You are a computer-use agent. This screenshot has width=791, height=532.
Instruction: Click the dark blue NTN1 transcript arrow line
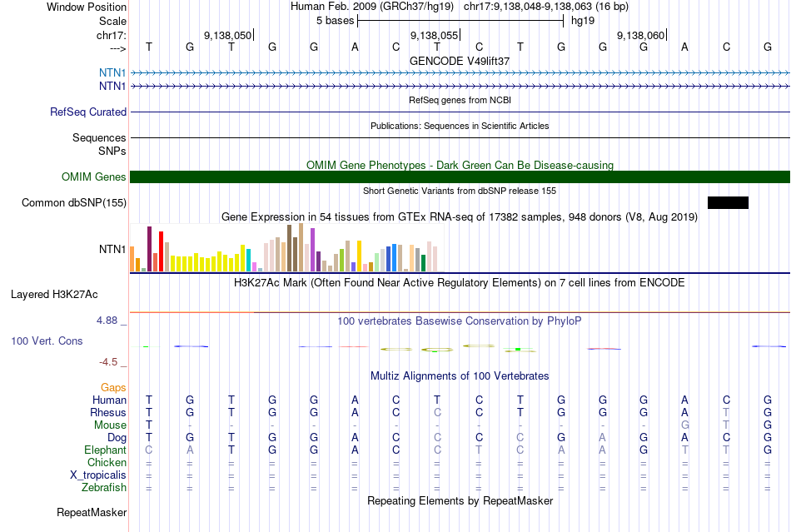point(460,87)
